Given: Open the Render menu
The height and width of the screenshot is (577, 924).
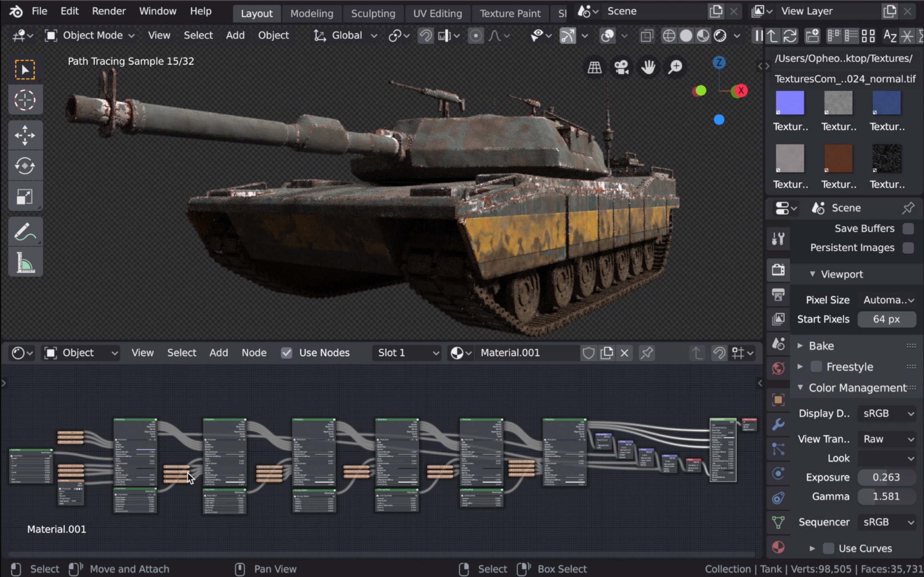Looking at the screenshot, I should click(x=109, y=11).
